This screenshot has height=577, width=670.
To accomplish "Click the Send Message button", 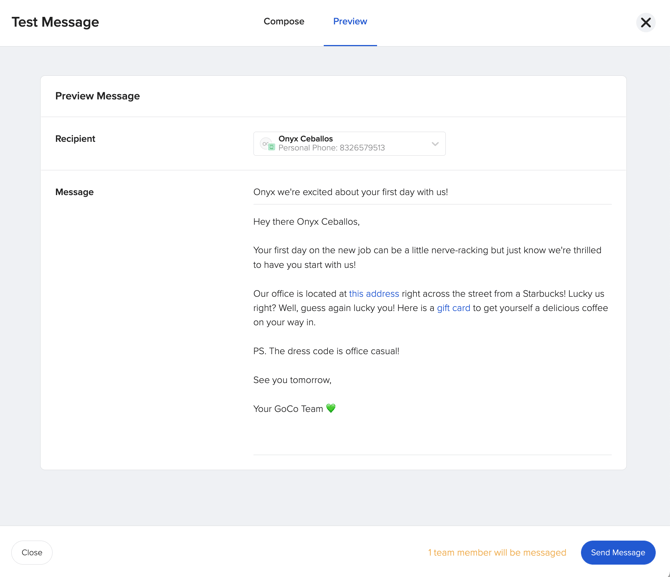I will (617, 552).
